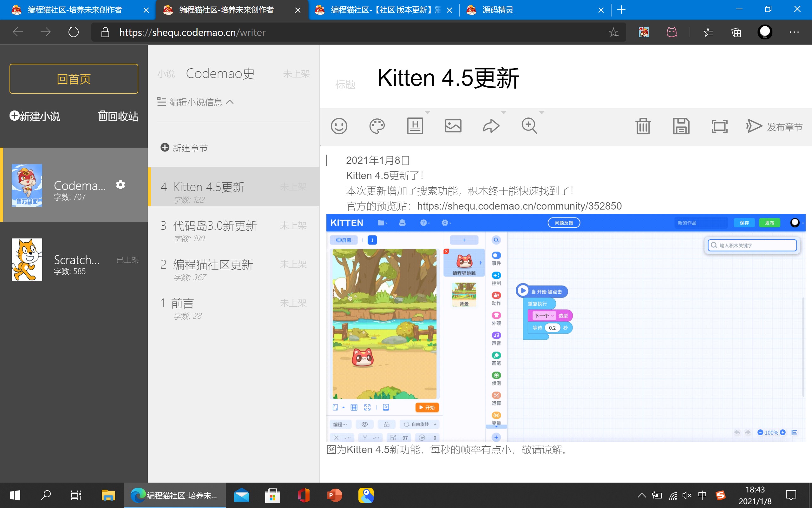Open the shequ.codemao.cn community link in text
812x508 pixels.
pyautogui.click(x=520, y=206)
